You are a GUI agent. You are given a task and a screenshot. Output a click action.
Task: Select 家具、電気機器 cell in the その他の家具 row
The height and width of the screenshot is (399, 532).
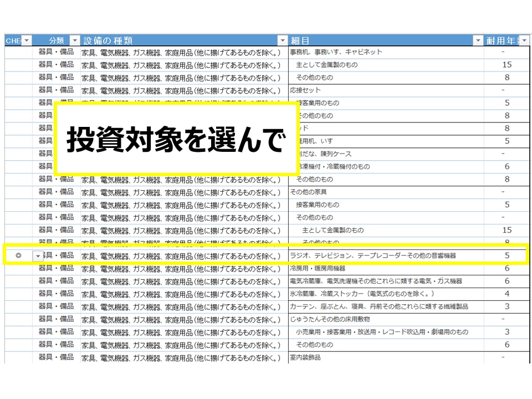coord(184,192)
